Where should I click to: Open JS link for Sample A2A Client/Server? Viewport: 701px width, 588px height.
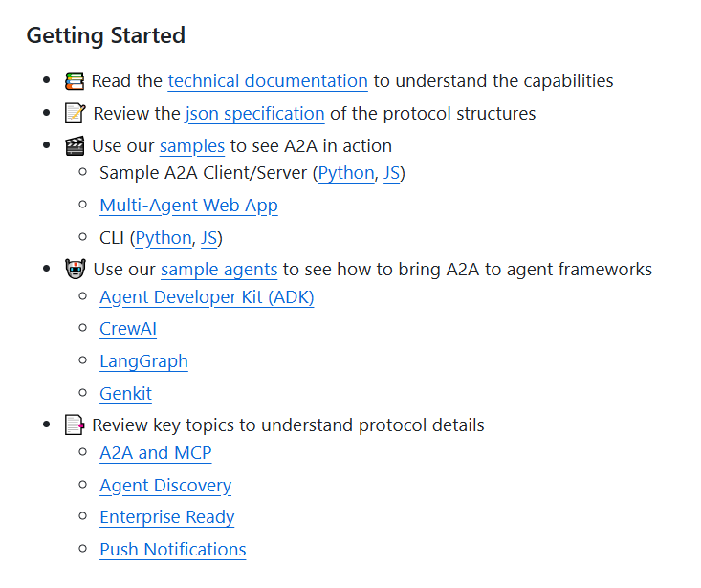391,173
